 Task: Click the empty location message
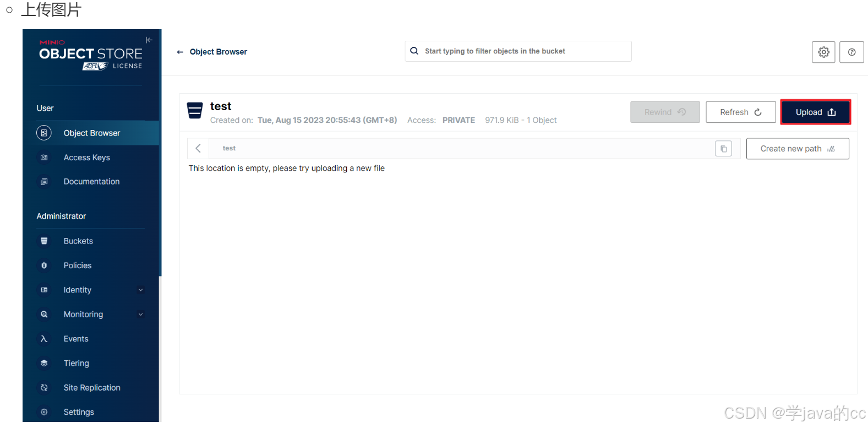point(287,169)
